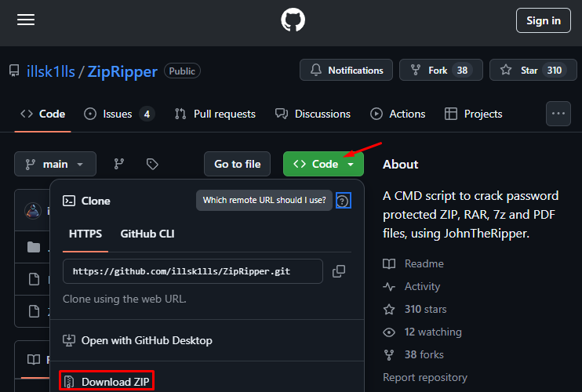This screenshot has height=392, width=582.
Task: Click the Sign in button
Action: (543, 20)
